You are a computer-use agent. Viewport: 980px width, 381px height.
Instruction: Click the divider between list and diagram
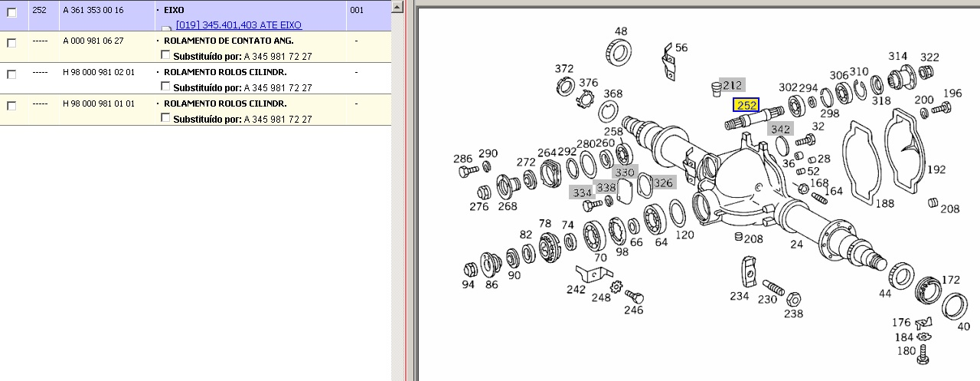coord(407,192)
